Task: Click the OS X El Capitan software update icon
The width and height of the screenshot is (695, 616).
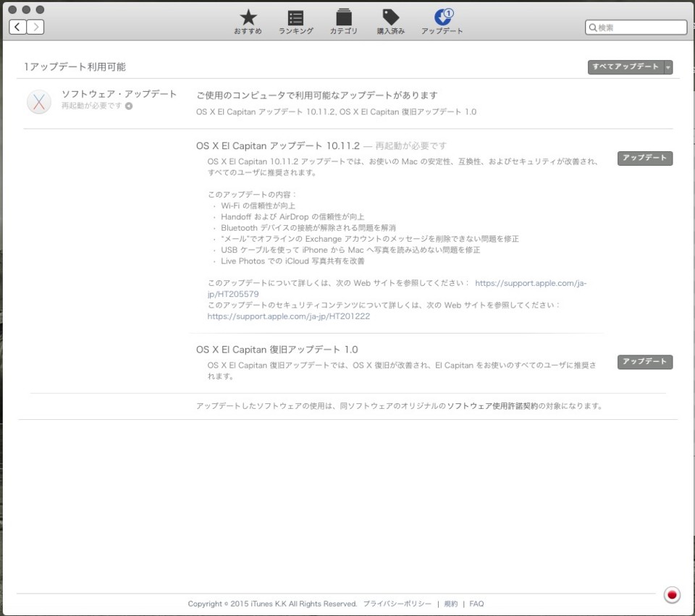Action: pyautogui.click(x=39, y=102)
